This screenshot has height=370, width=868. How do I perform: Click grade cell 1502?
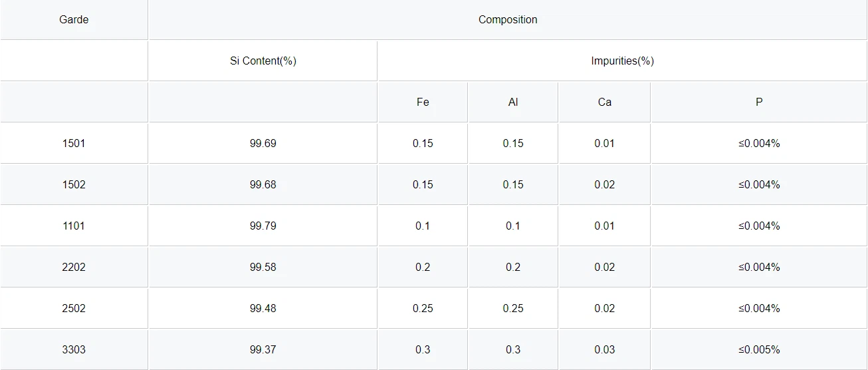[74, 185]
